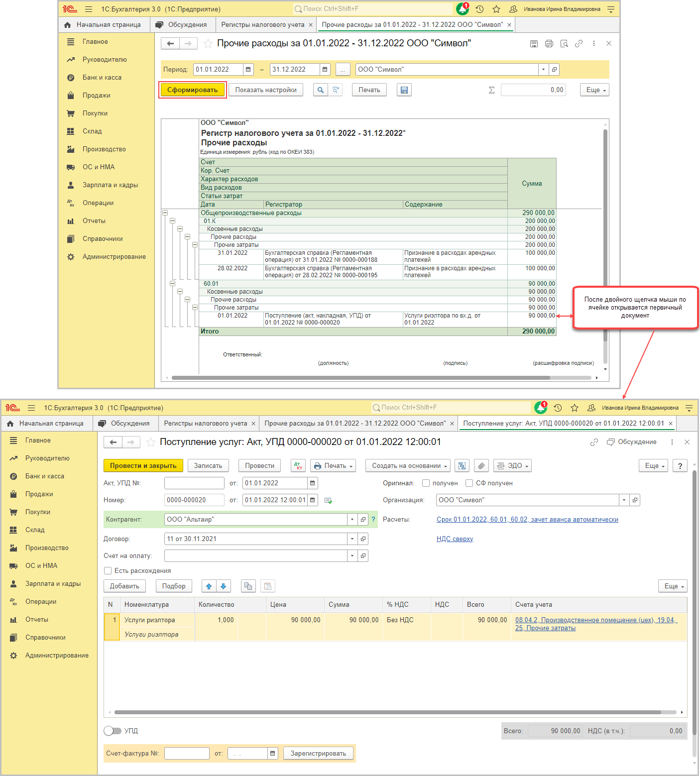The width and height of the screenshot is (700, 776).
Task: Open the user icon next to Иванова in the Поступление услуг window
Action: pyautogui.click(x=591, y=408)
